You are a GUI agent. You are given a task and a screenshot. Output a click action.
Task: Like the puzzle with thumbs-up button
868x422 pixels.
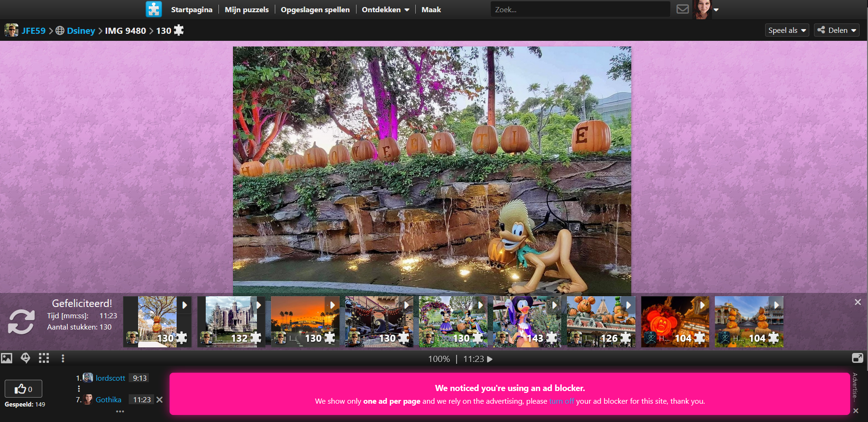tap(23, 389)
